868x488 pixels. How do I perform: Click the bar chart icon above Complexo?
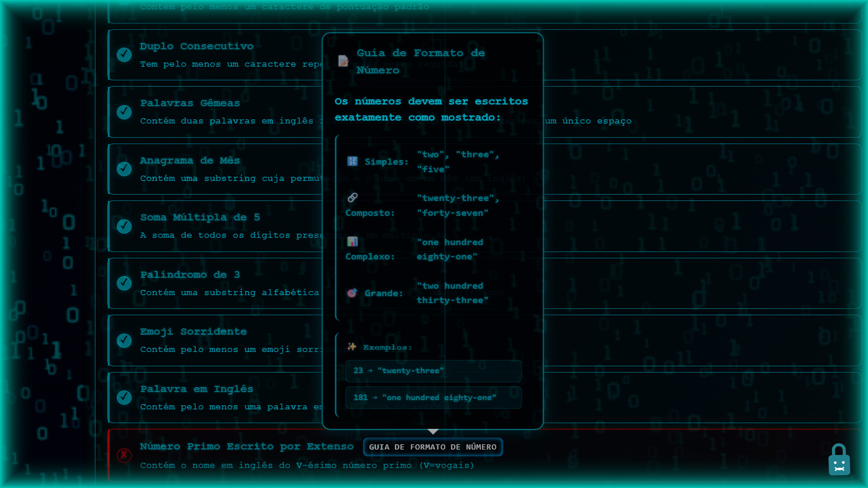[x=352, y=241]
